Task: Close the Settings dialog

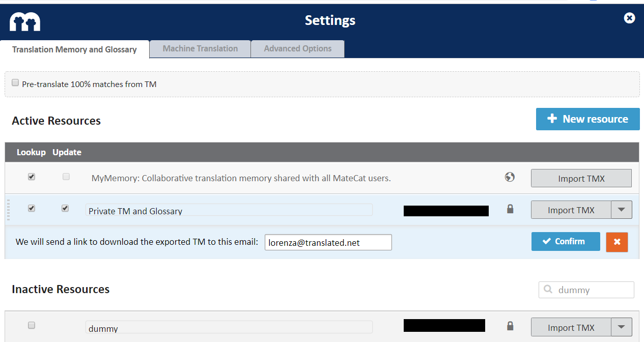Action: pyautogui.click(x=629, y=18)
